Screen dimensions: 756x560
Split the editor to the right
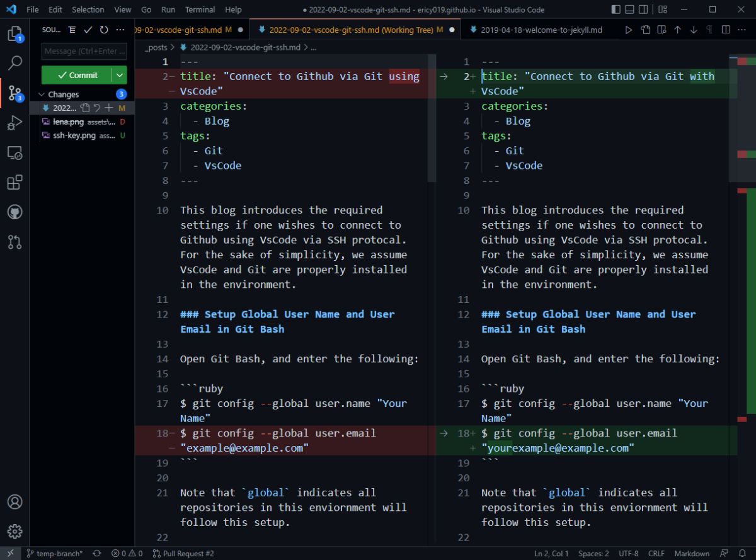coord(726,30)
